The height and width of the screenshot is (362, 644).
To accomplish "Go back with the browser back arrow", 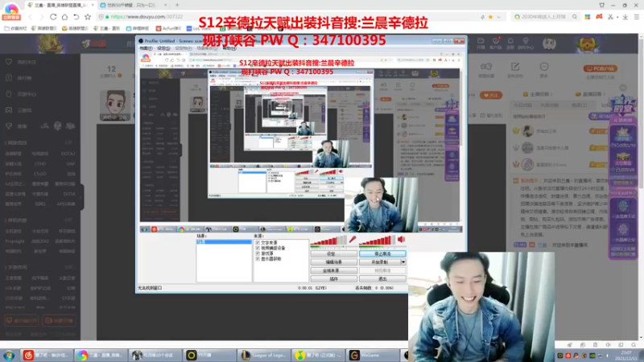I will [x=31, y=17].
